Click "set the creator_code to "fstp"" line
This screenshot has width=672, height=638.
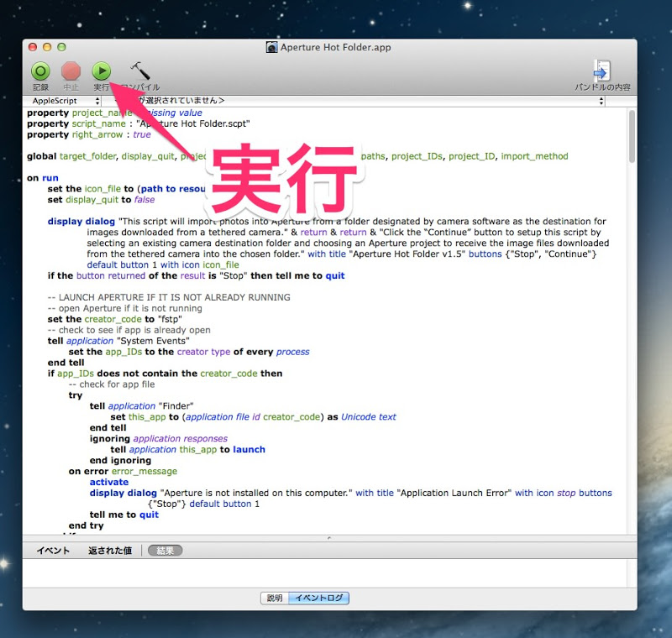pyautogui.click(x=114, y=320)
